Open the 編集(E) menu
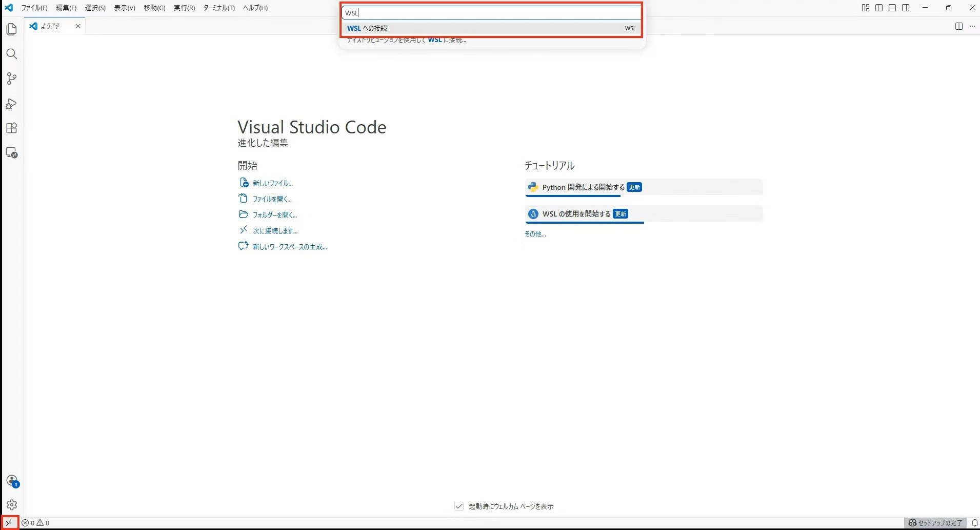Image resolution: width=980 pixels, height=530 pixels. click(66, 8)
